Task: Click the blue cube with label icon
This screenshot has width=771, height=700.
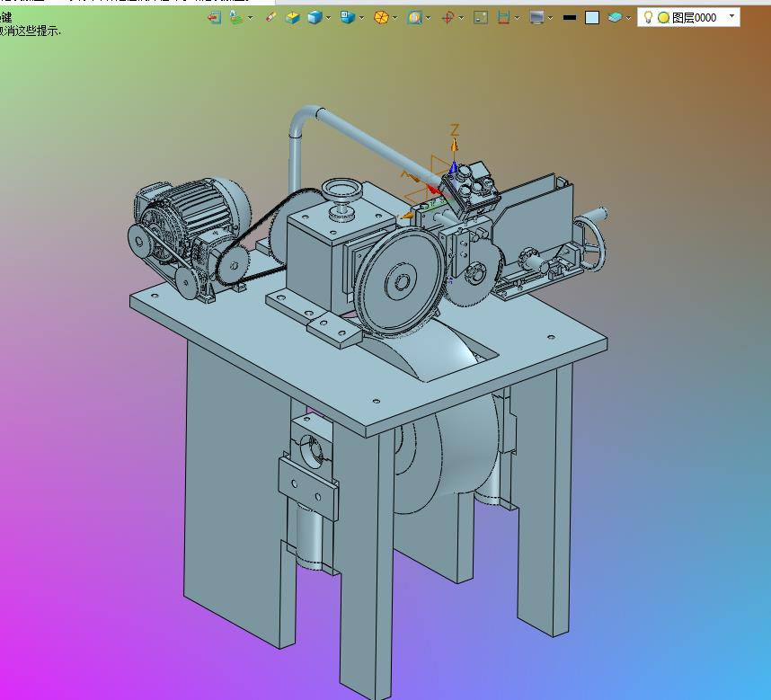Action: click(x=348, y=18)
